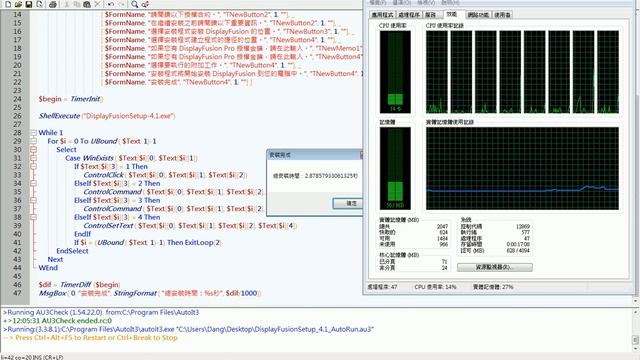Collapse the For $i loop fold marker
The width and height of the screenshot is (640, 360).
(33, 141)
